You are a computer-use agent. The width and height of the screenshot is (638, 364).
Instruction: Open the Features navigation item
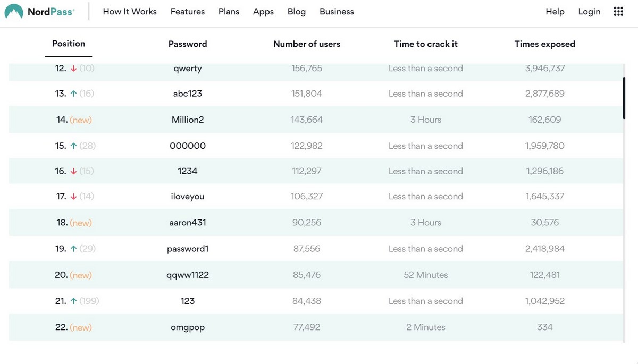click(188, 12)
